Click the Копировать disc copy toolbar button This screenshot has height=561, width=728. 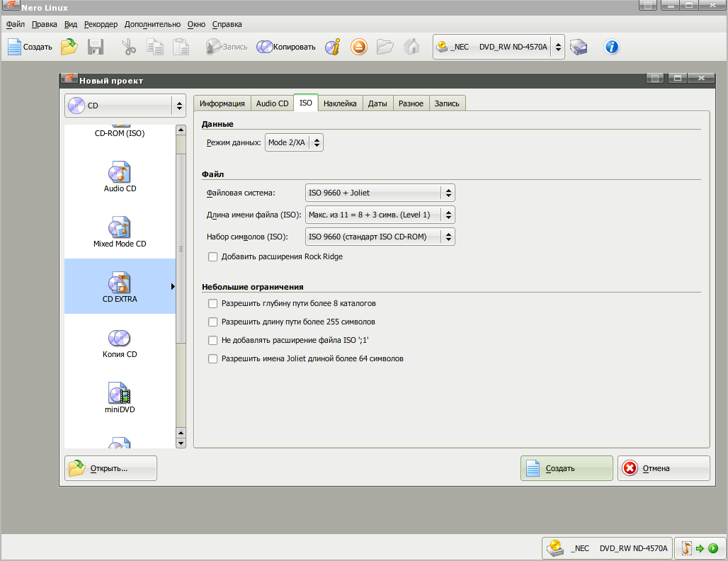point(286,47)
